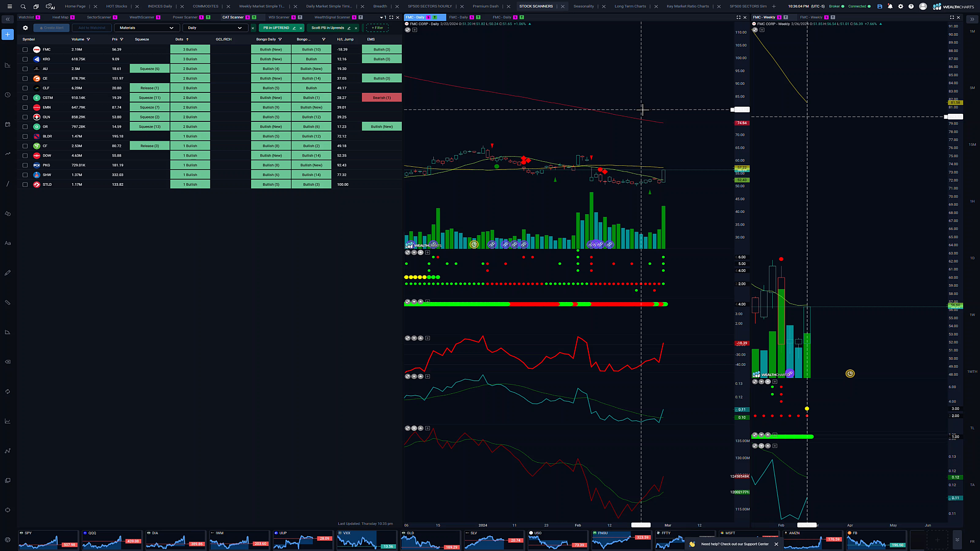This screenshot has width=980, height=551.
Task: Tick the checkbox for CE row
Action: coord(25,79)
